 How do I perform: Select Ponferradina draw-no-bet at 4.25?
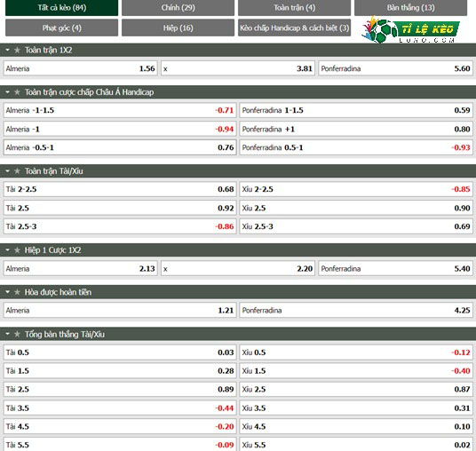click(x=356, y=310)
